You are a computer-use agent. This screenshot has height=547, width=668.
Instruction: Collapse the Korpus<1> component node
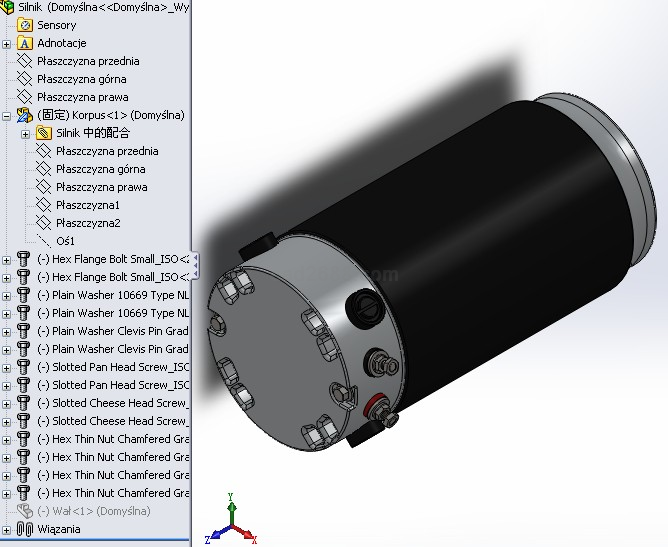tap(7, 115)
